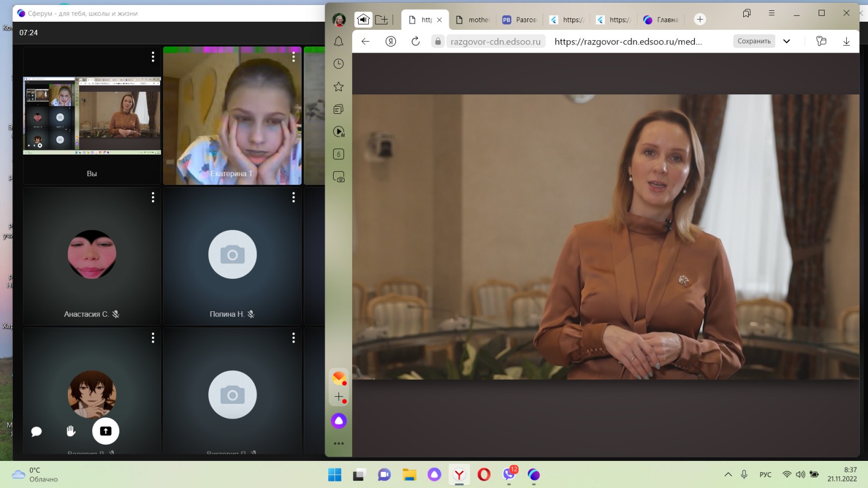
Task: Switch keyboard language РУС indicator
Action: (x=765, y=474)
